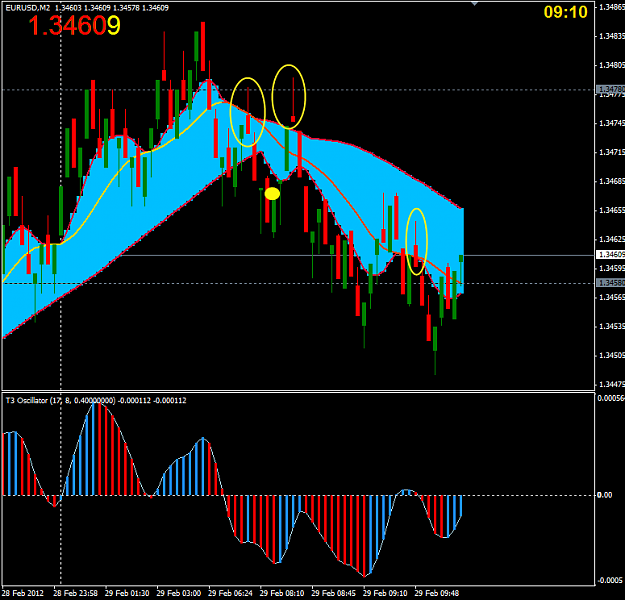625x600 pixels.
Task: Click the 0.00 oscillator zero level label
Action: click(x=605, y=495)
